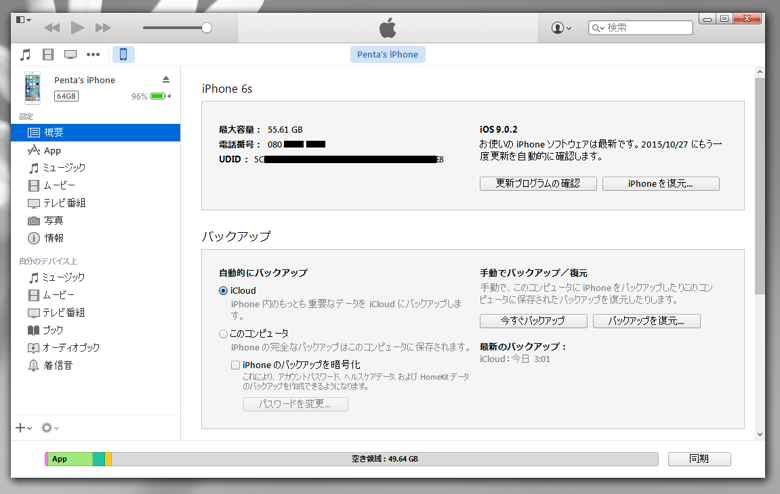Click the scrollbar down arrow

point(760,434)
